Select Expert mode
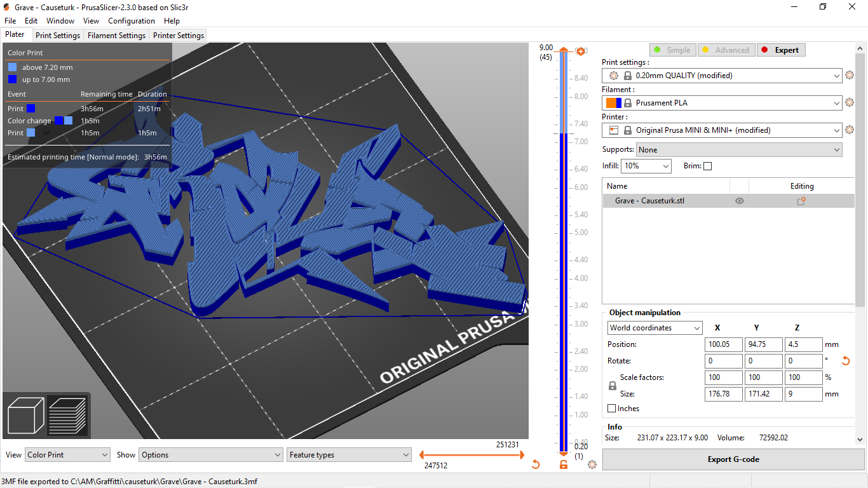The image size is (868, 488). [x=781, y=50]
